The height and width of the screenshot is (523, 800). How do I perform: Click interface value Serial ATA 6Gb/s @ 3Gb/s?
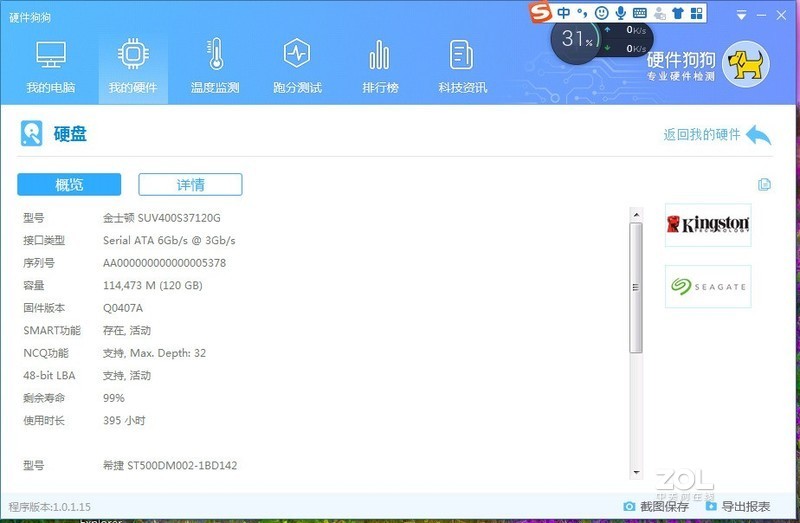coord(169,240)
